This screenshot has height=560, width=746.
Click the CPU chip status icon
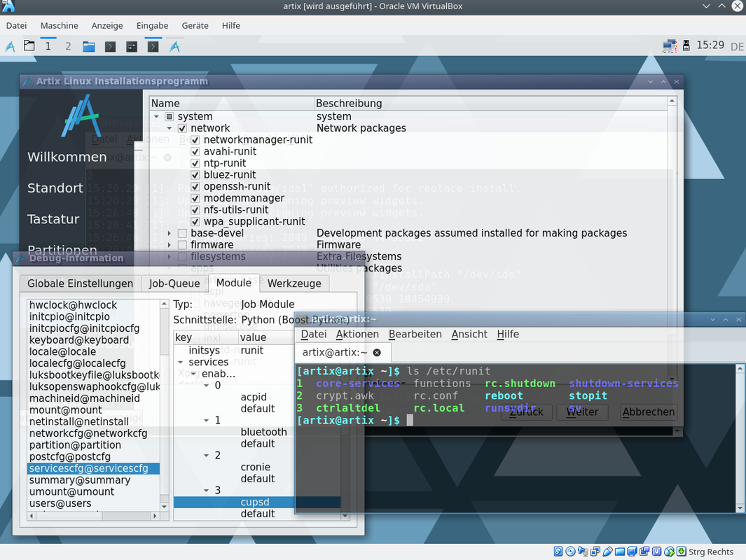(x=657, y=552)
